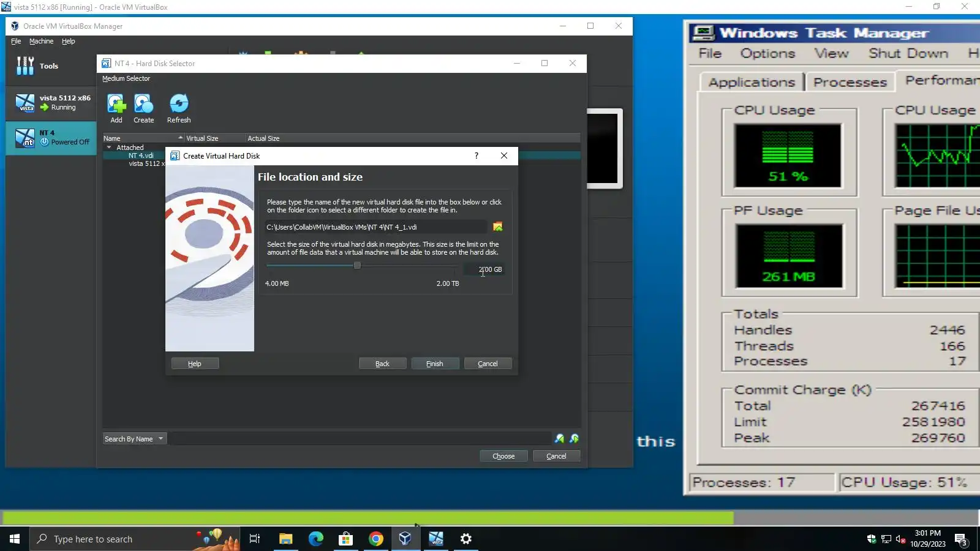Viewport: 980px width, 551px height.
Task: Click the disk size slider handle
Action: 357,266
